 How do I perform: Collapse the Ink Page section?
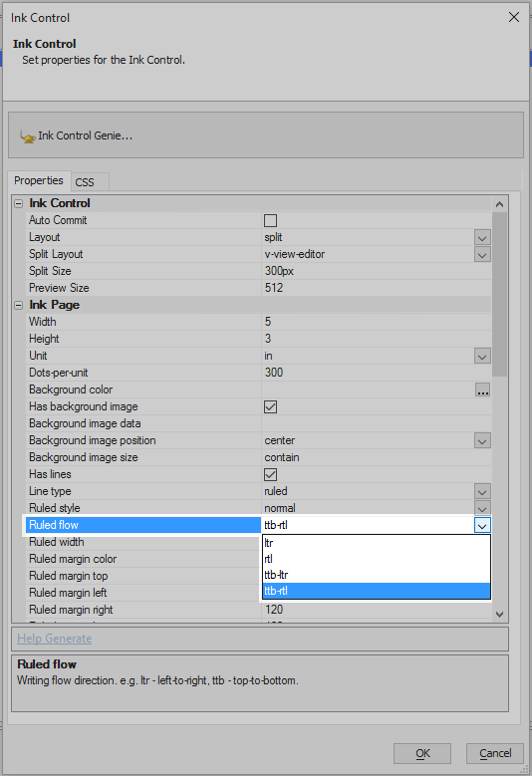click(x=19, y=306)
